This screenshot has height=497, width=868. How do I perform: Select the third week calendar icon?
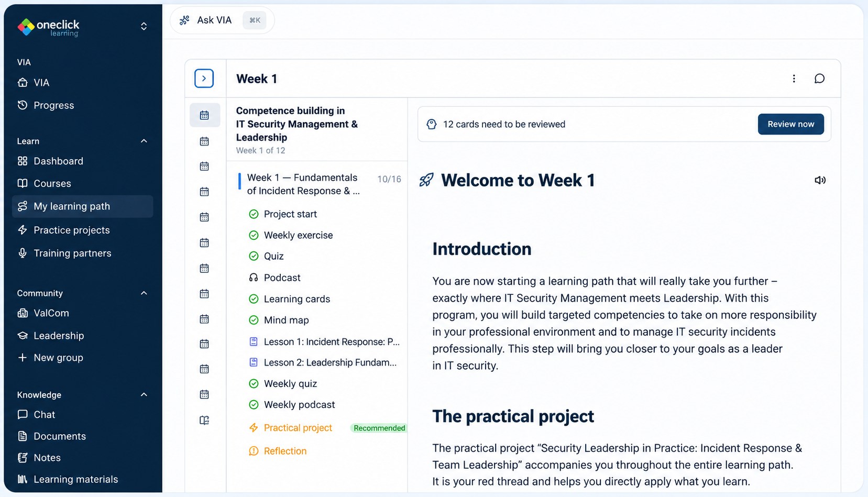[x=205, y=167]
